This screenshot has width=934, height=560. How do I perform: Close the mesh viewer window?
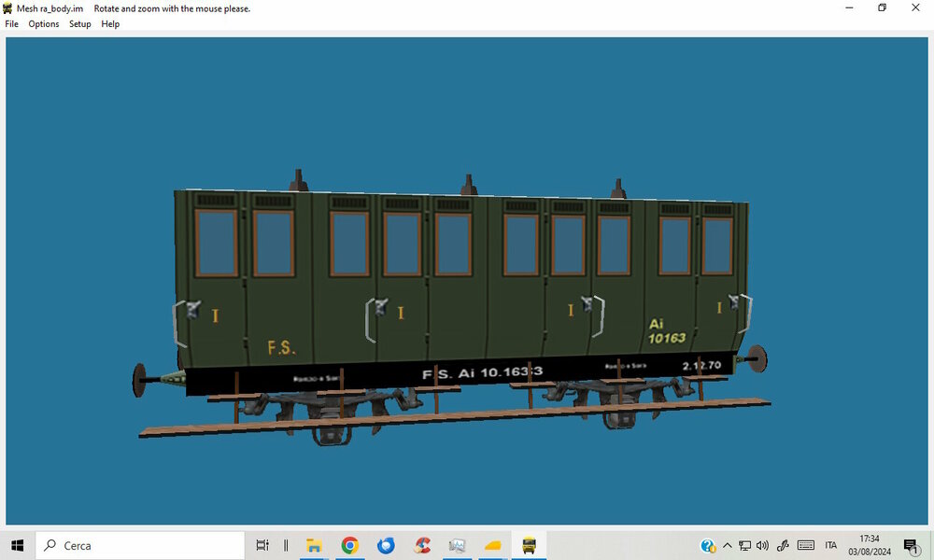[x=915, y=7]
